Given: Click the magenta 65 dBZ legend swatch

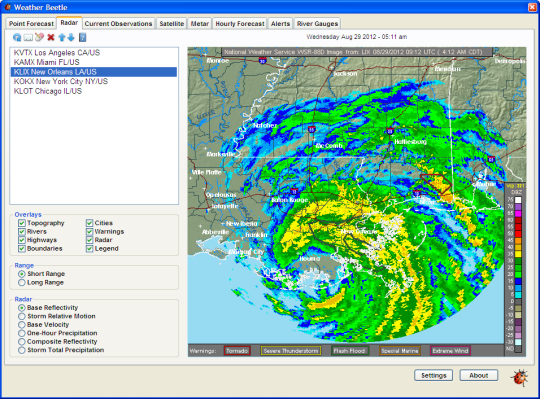Looking at the screenshot, I should click(x=518, y=213).
